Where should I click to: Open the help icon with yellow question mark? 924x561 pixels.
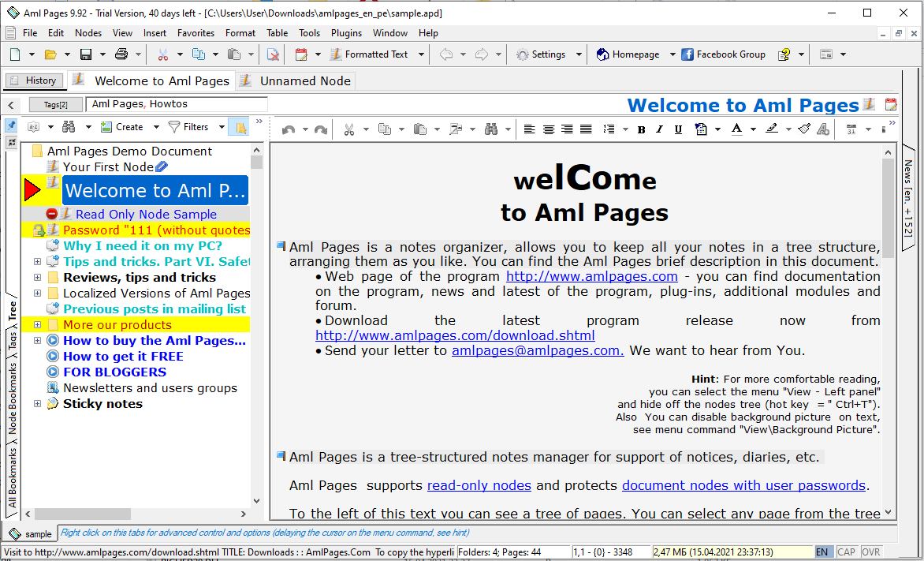coord(784,54)
